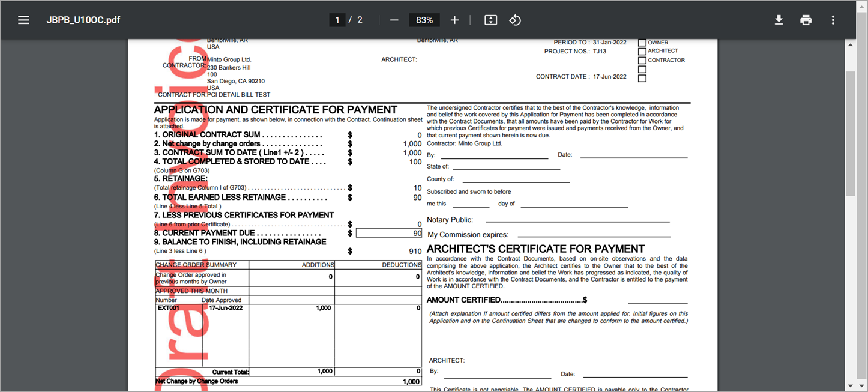Select the 83% zoom level field
The image size is (868, 392).
(x=424, y=20)
